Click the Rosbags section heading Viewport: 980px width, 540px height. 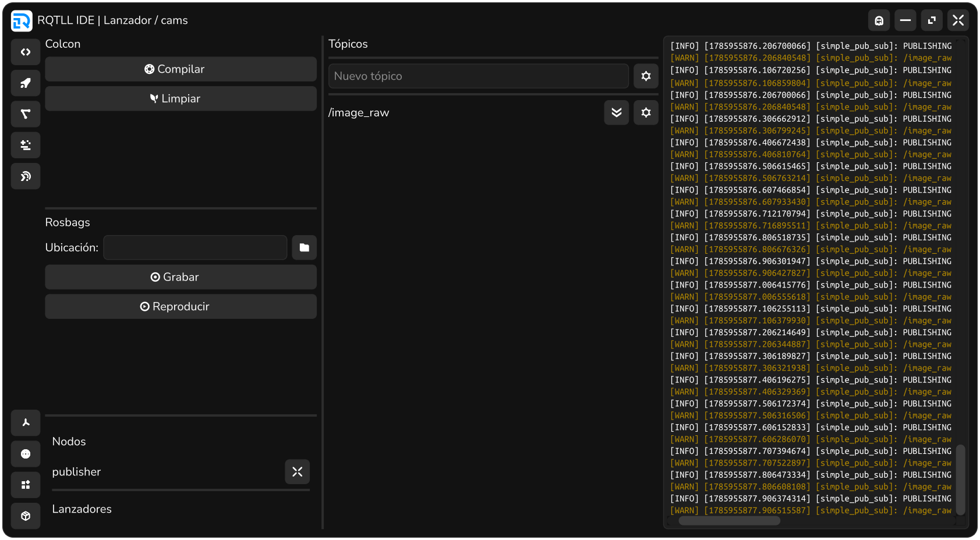(68, 222)
